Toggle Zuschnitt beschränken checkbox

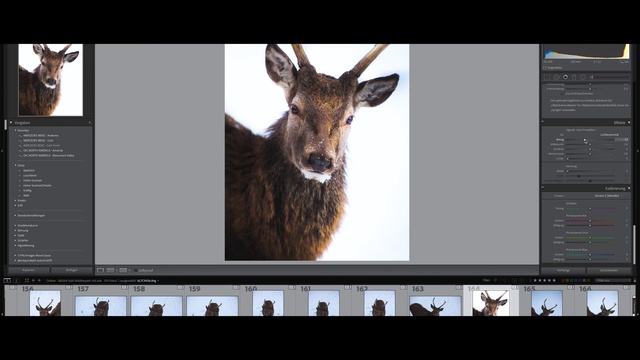click(562, 93)
